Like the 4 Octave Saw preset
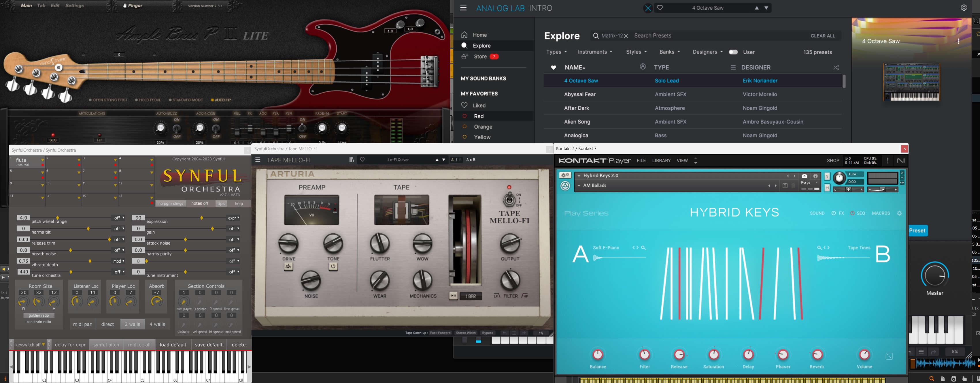The height and width of the screenshot is (383, 980). tap(660, 7)
